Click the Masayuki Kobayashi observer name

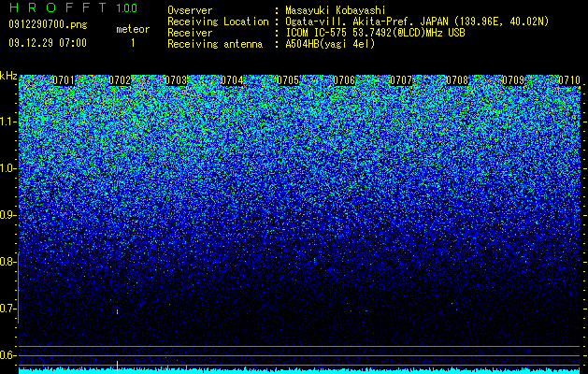click(335, 10)
